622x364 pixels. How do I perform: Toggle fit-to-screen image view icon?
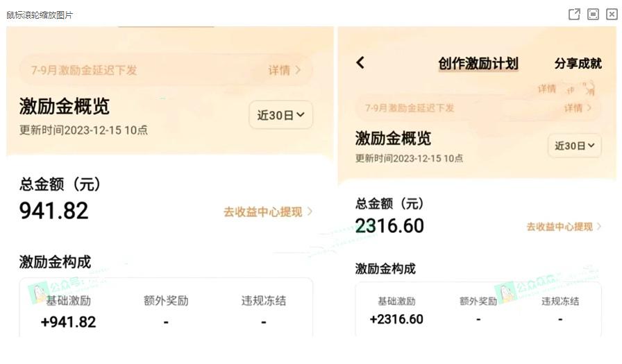click(x=593, y=15)
